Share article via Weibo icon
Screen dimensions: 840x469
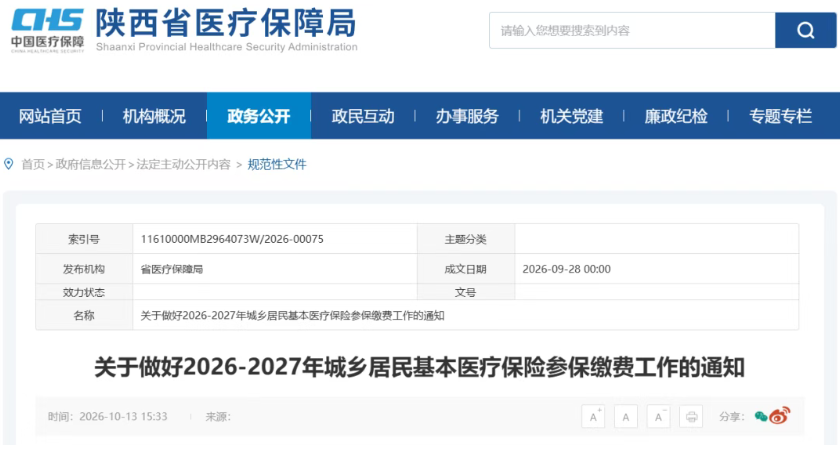point(780,415)
